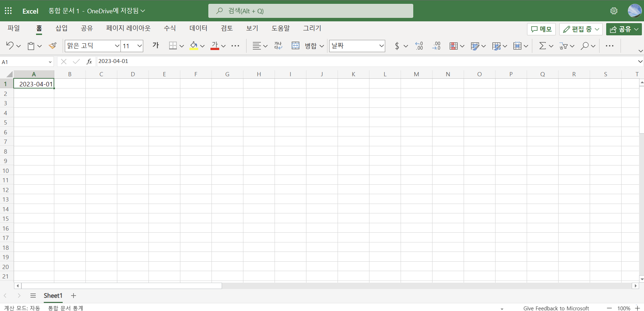644x311 pixels.
Task: Open all sheets list icon
Action: 33,296
